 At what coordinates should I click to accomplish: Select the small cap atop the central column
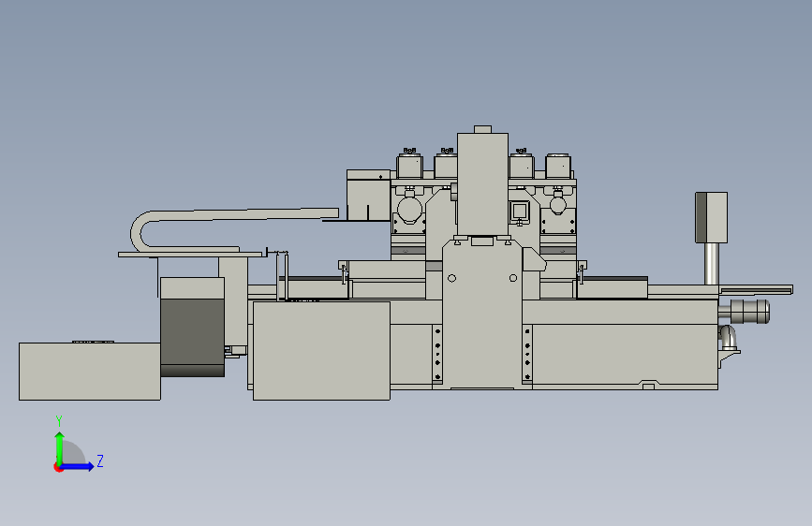[x=482, y=129]
